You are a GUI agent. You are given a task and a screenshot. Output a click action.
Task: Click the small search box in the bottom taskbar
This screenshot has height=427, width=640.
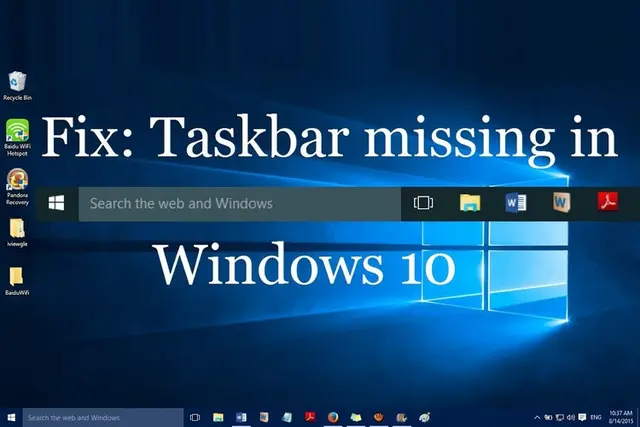[103, 417]
